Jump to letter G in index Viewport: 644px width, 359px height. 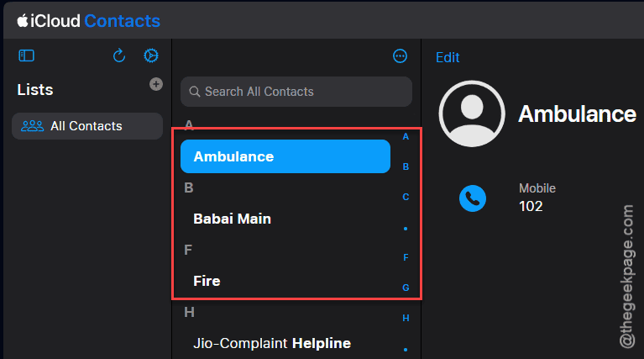pyautogui.click(x=406, y=288)
